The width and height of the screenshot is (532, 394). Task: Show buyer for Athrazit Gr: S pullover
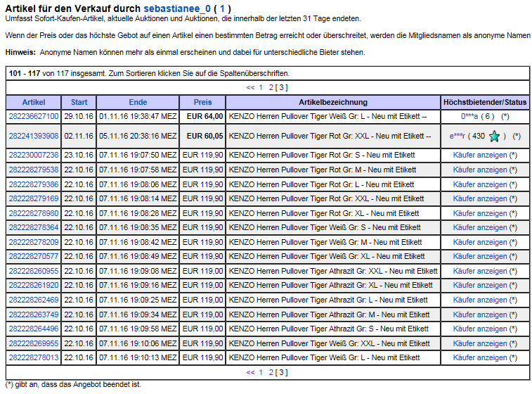480,329
